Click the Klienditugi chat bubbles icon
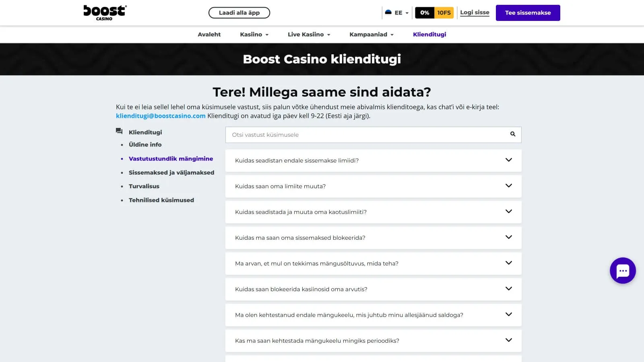 [x=119, y=131]
